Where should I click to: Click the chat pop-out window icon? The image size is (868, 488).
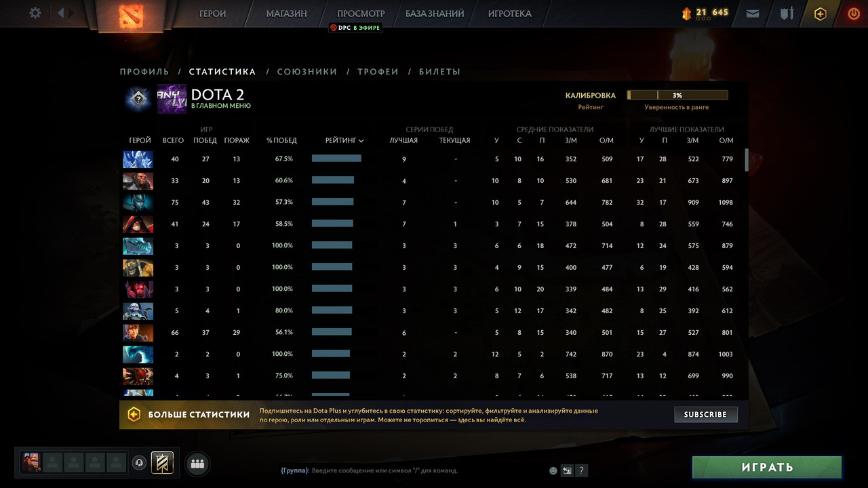(x=568, y=470)
